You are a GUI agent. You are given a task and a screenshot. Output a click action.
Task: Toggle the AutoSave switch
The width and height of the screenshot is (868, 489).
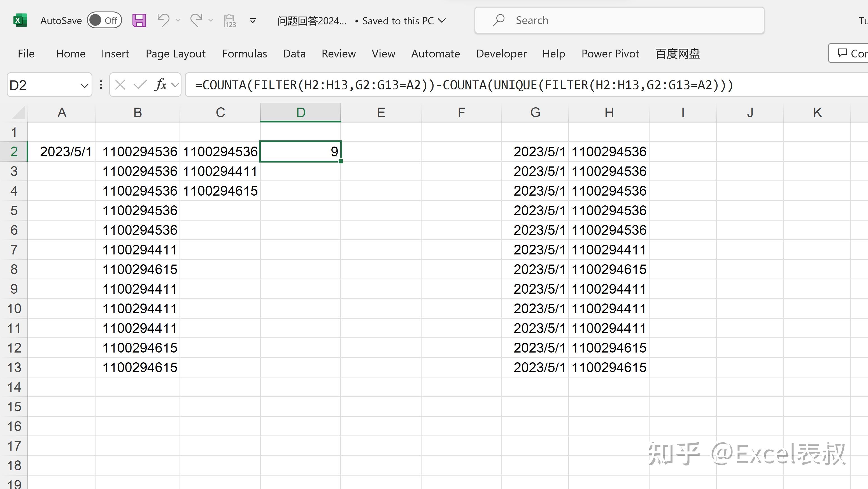click(x=104, y=20)
